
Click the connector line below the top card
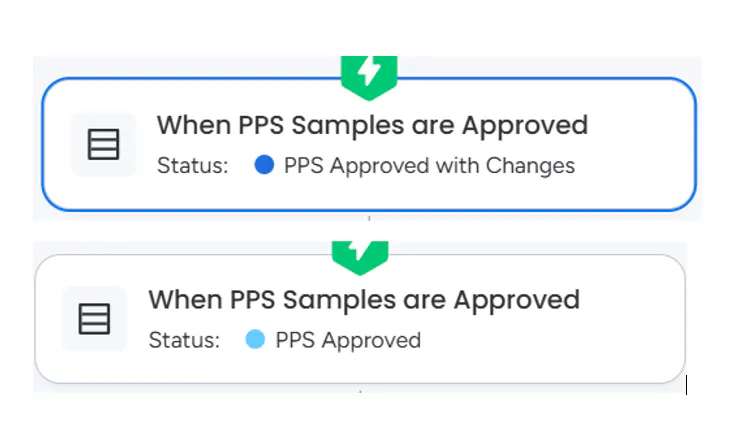pyautogui.click(x=369, y=218)
